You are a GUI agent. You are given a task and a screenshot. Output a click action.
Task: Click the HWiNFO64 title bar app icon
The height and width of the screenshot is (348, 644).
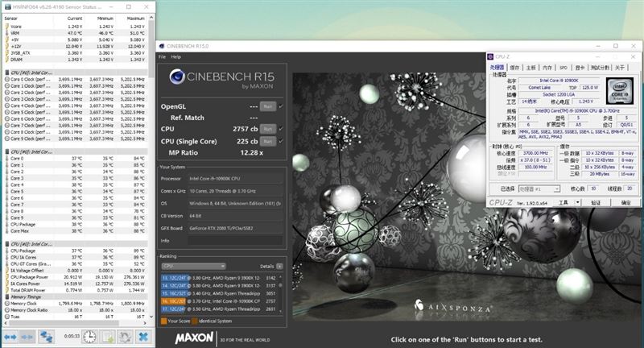click(7, 7)
